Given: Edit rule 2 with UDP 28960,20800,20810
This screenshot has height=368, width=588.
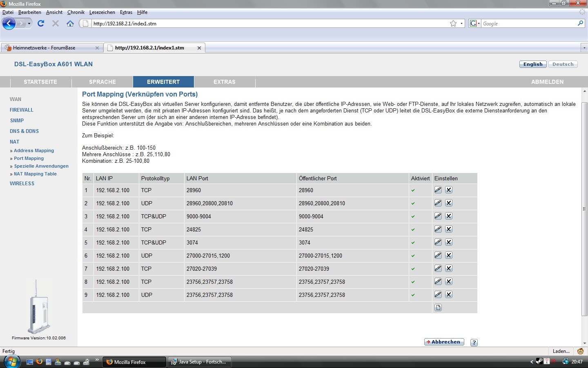Looking at the screenshot, I should [438, 203].
